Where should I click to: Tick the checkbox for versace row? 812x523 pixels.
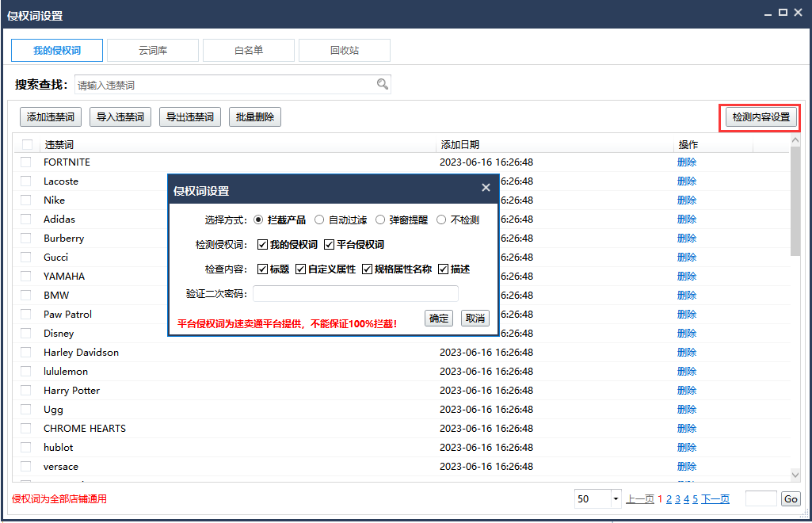25,466
